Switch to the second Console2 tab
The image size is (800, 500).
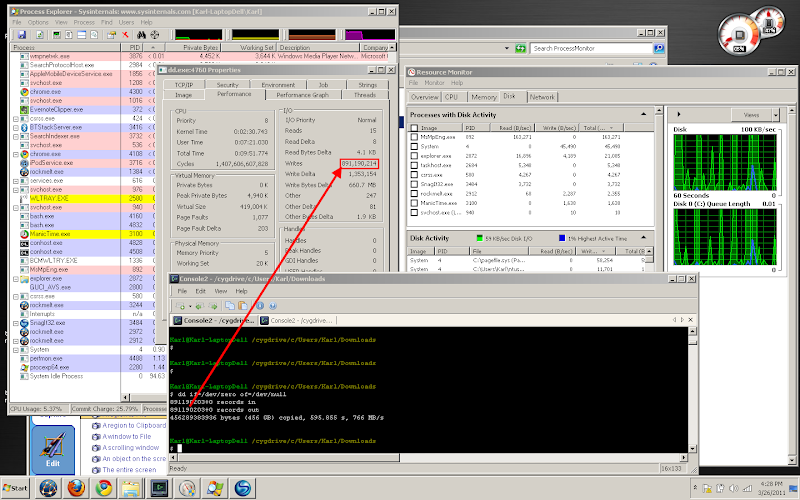tap(296, 320)
